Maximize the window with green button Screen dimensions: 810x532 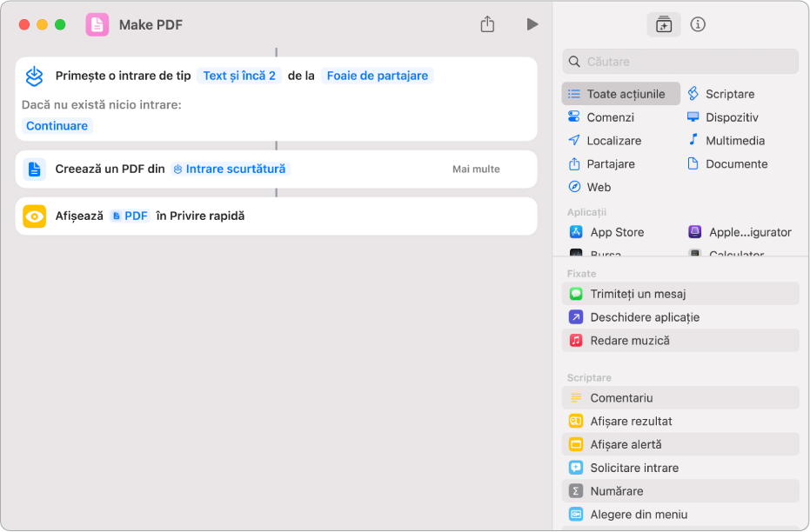(x=60, y=24)
